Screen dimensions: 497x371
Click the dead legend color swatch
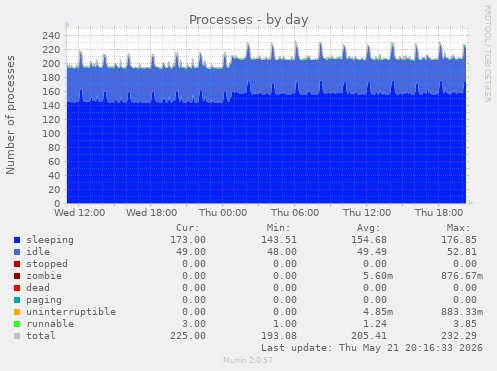pos(17,288)
